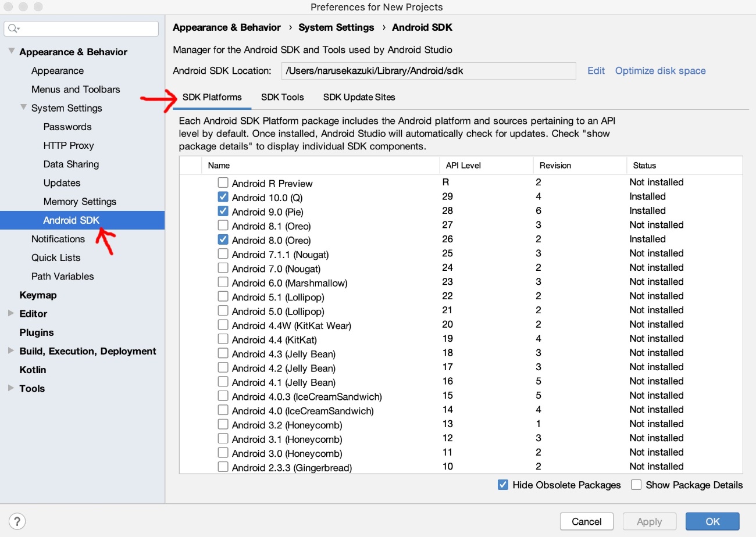Viewport: 756px width, 537px height.
Task: Click Optimize disk space link
Action: pos(661,71)
